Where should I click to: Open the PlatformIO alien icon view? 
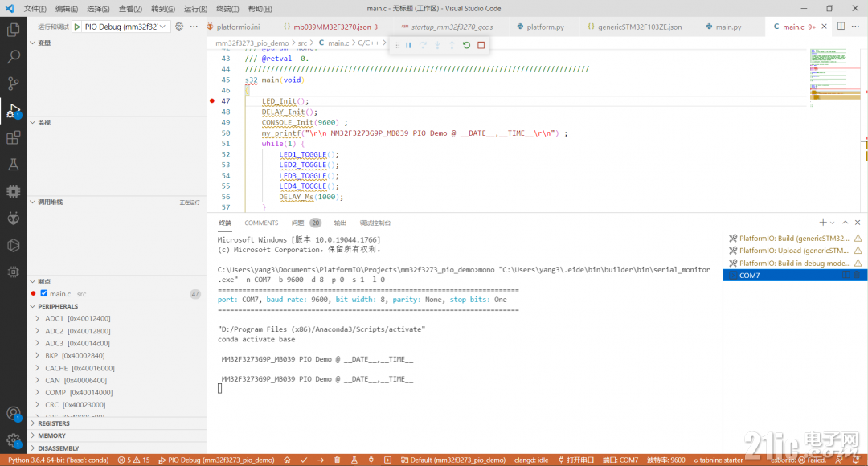14,218
